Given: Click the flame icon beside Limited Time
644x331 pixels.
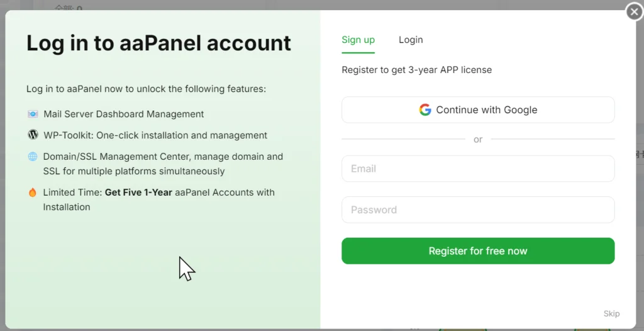Looking at the screenshot, I should click(33, 192).
